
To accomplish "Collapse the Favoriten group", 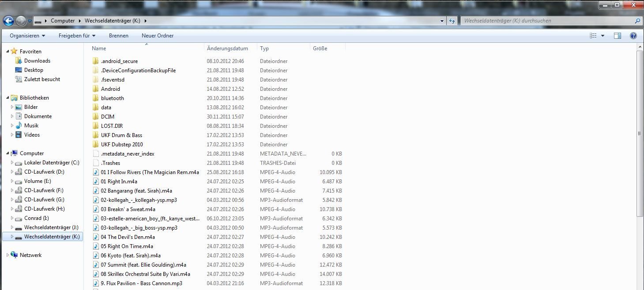I will tap(8, 52).
